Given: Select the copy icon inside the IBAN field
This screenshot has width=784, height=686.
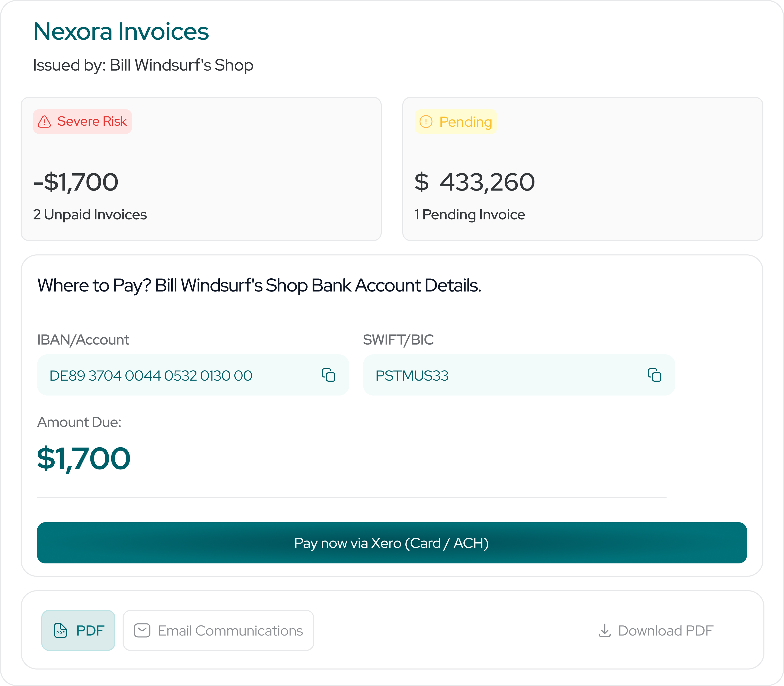Looking at the screenshot, I should pyautogui.click(x=328, y=375).
